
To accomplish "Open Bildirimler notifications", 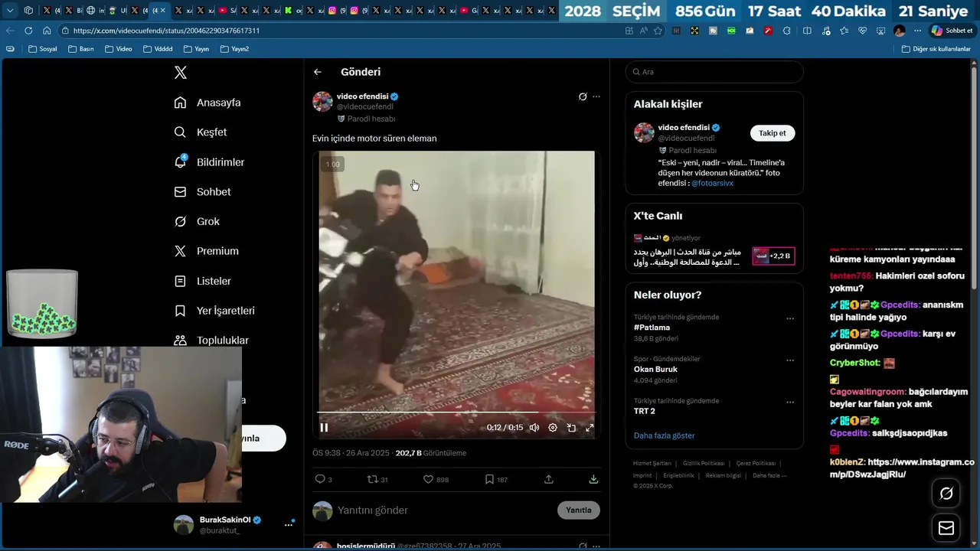I will point(209,162).
